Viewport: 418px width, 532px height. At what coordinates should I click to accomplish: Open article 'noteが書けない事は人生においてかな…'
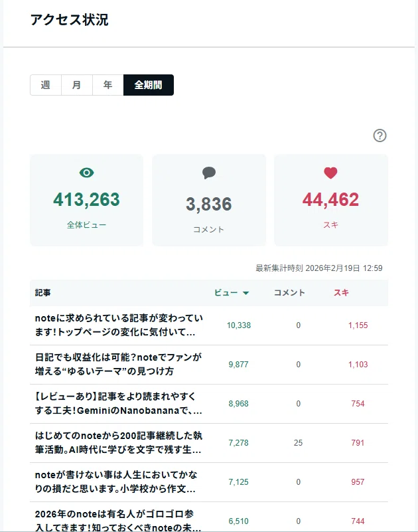[116, 482]
